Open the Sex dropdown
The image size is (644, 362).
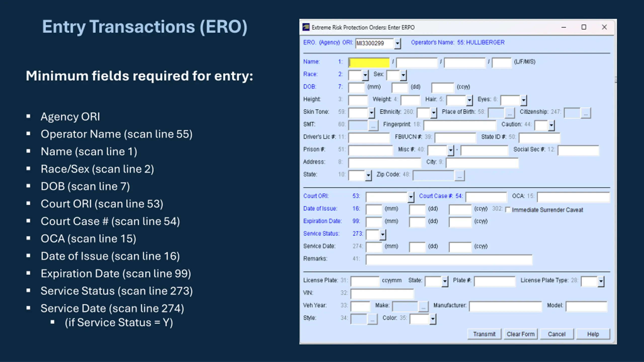tap(403, 75)
